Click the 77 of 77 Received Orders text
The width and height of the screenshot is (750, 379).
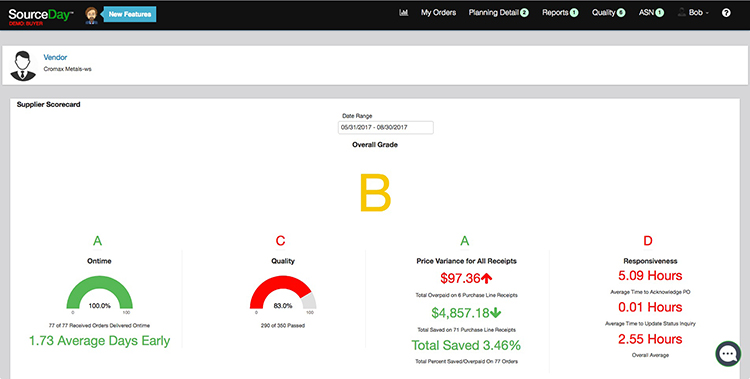click(99, 325)
